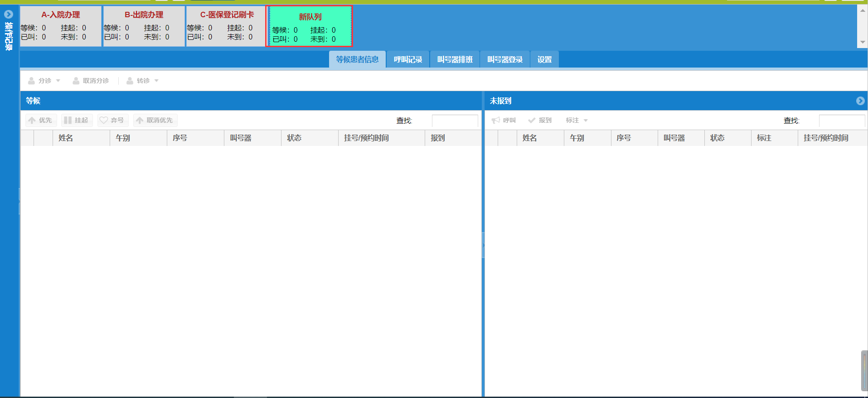
Task: Open the 叫号器排班 tab
Action: click(455, 59)
